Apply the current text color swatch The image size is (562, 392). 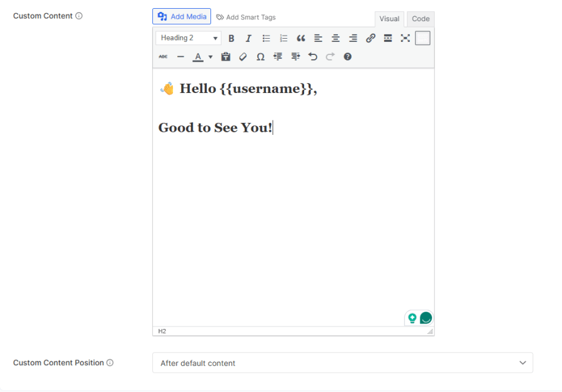point(198,57)
